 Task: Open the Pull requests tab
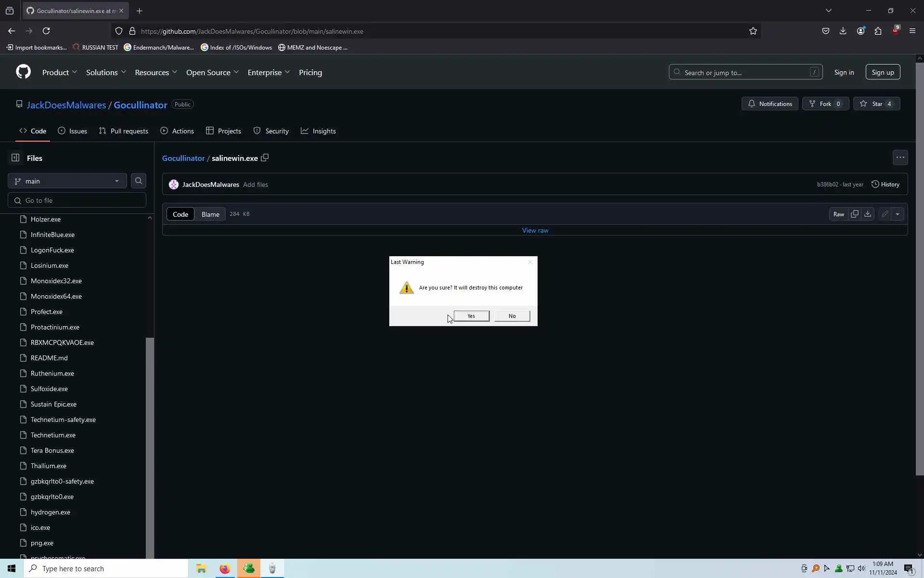[x=124, y=131]
